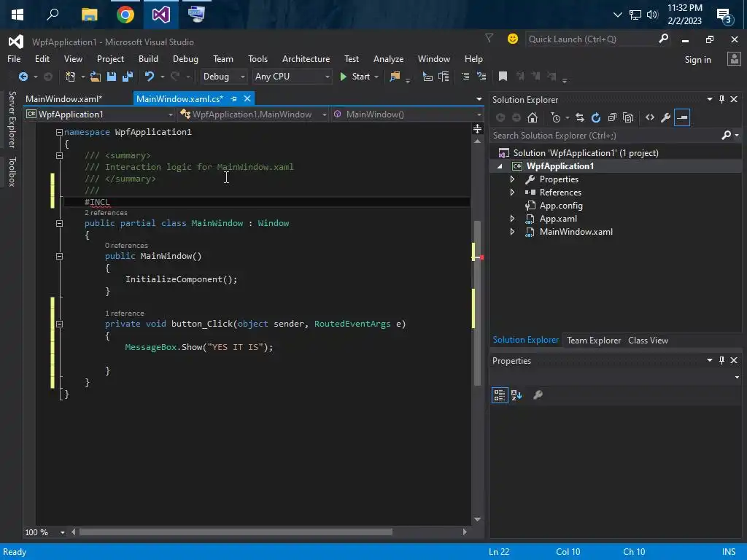Open the Start button dropdown arrow
The height and width of the screenshot is (560, 747).
coord(376,77)
